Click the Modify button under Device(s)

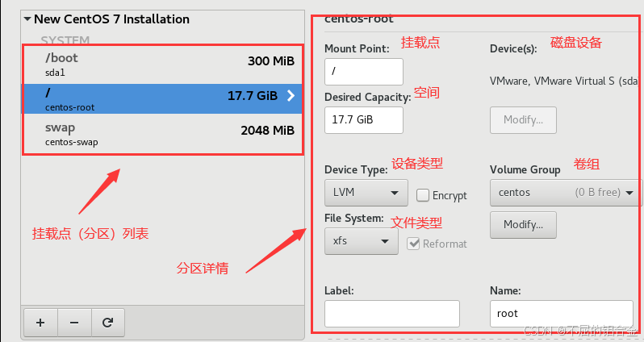[x=523, y=120]
